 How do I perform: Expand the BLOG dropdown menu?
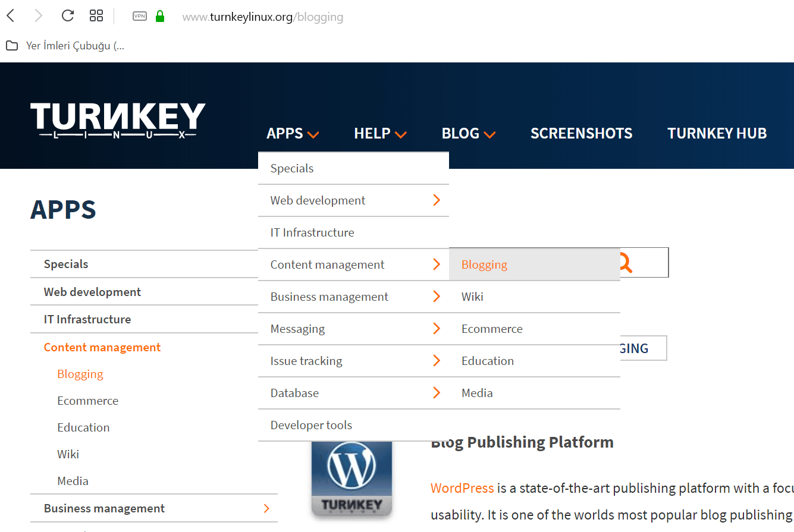[468, 134]
